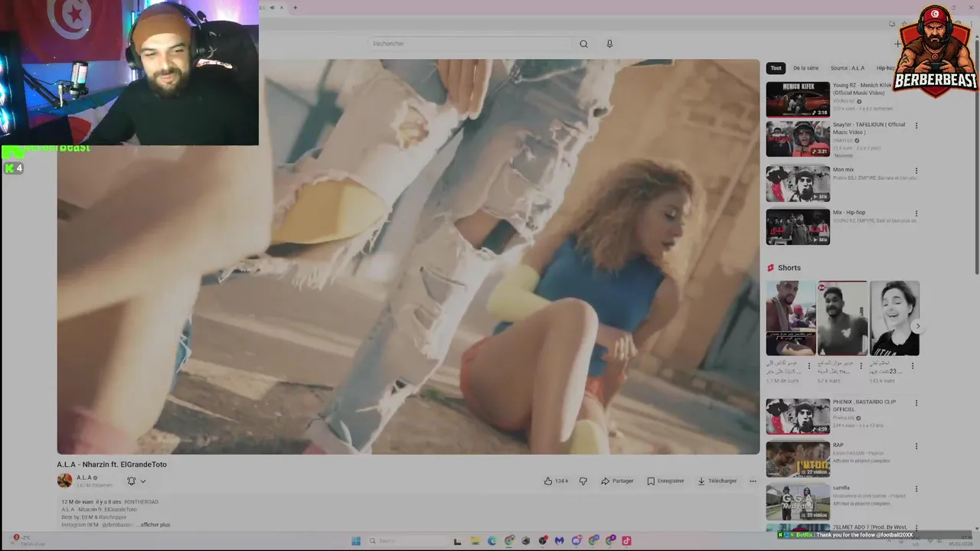Viewport: 980px width, 551px height.
Task: Open Snayfer TAFELIOUN video thumbnail
Action: 798,139
